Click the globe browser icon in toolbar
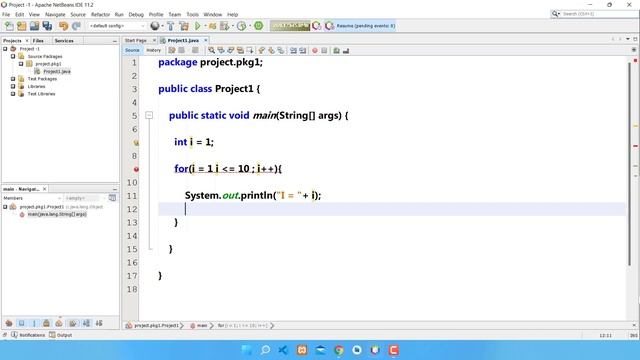 click(x=155, y=26)
